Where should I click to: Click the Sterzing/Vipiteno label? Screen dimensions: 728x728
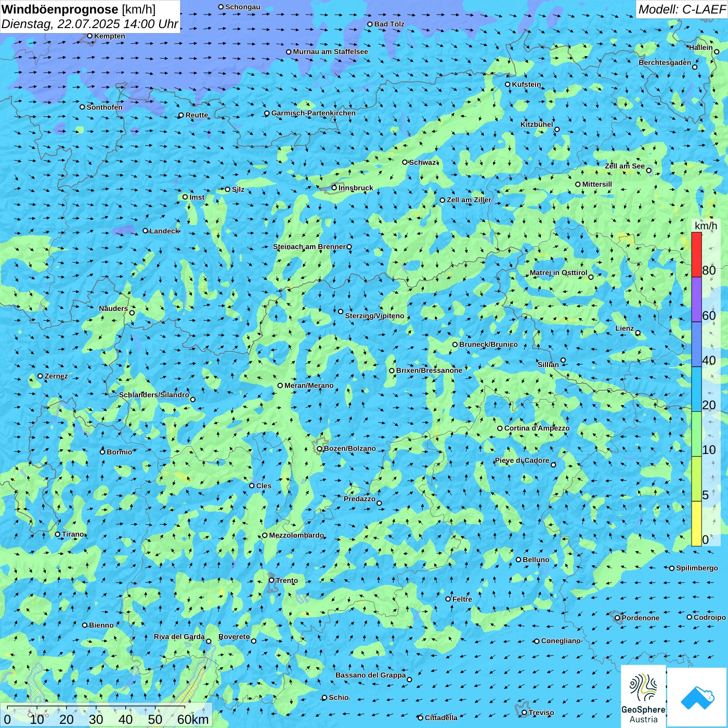(x=374, y=316)
